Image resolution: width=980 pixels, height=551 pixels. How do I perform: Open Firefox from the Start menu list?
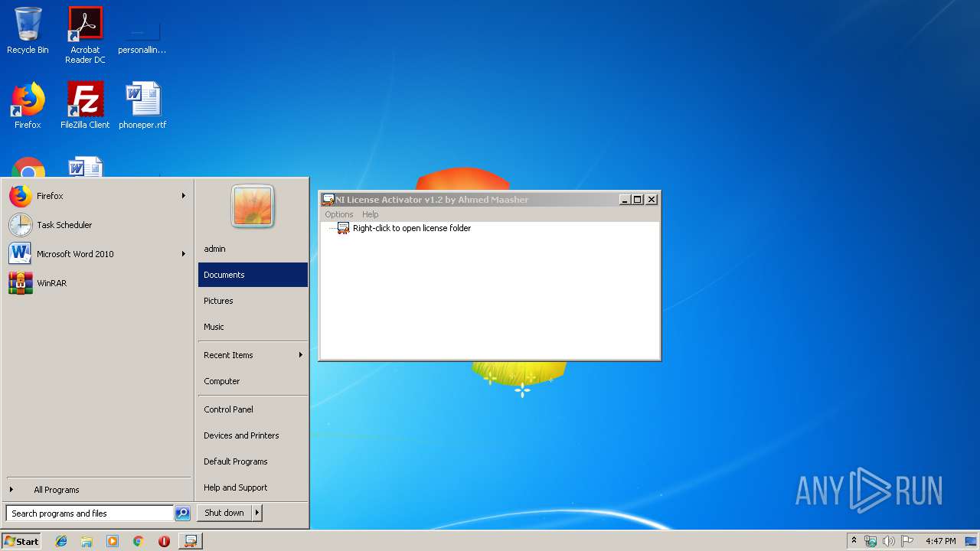tap(98, 196)
